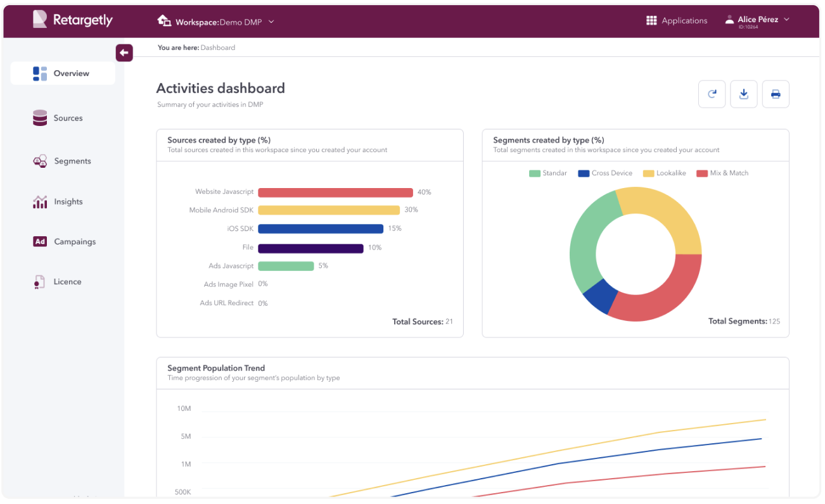Viewport: 825px width, 504px height.
Task: Click the Ads Image Pixel label
Action: (x=229, y=284)
